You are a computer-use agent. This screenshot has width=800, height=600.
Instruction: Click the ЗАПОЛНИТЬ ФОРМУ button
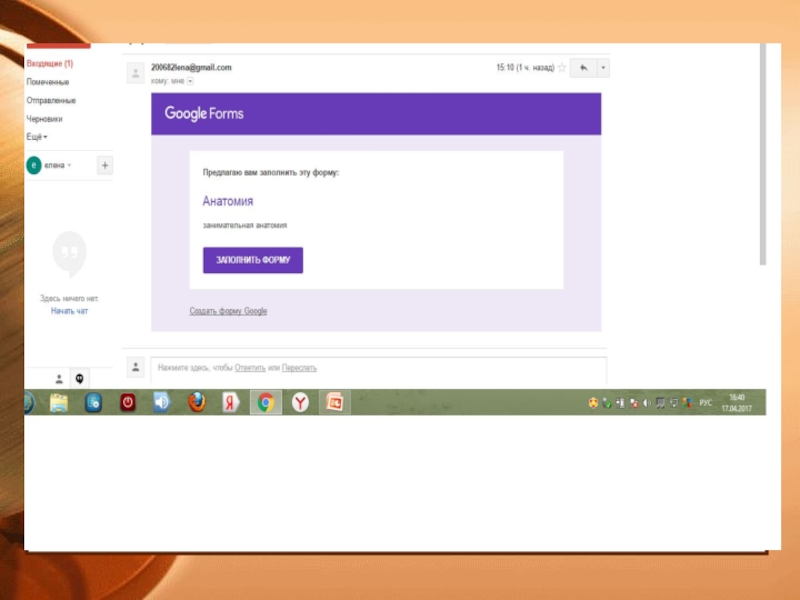[x=253, y=260]
